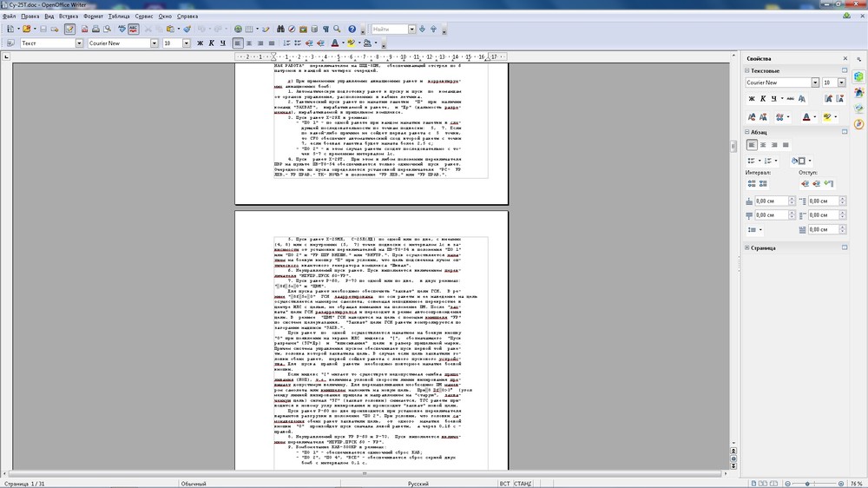
Task: Click the Print icon in toolbar
Action: [x=95, y=29]
